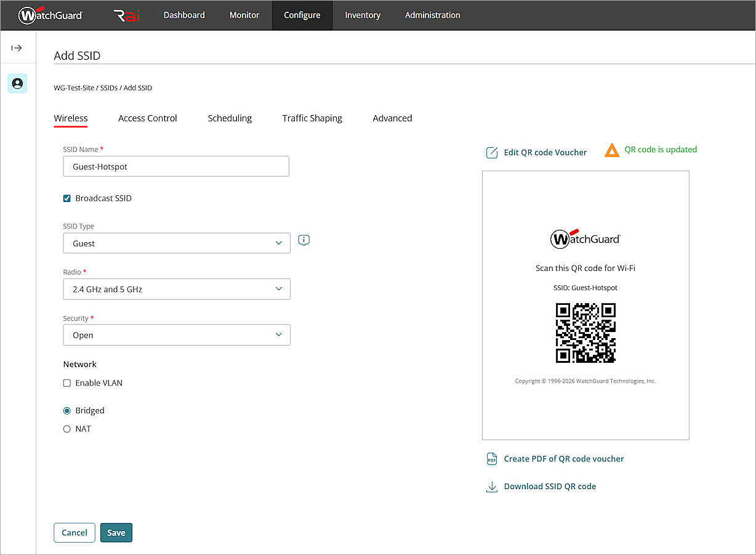The image size is (756, 555).
Task: Open the Radio dropdown
Action: 177,289
